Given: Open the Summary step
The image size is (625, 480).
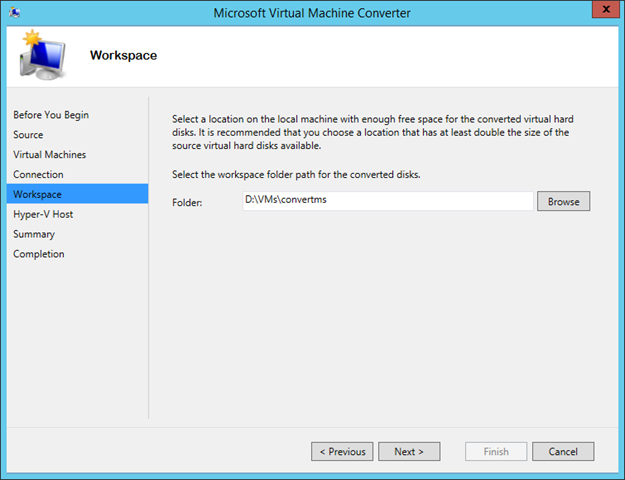Looking at the screenshot, I should point(34,234).
